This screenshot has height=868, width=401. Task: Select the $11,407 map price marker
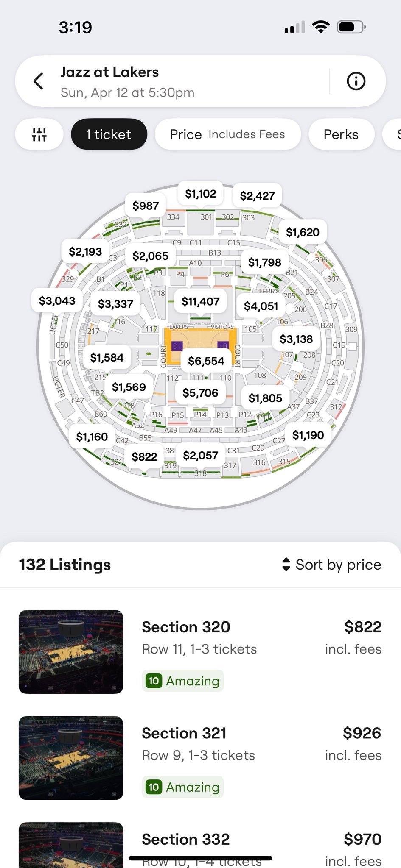point(200,301)
